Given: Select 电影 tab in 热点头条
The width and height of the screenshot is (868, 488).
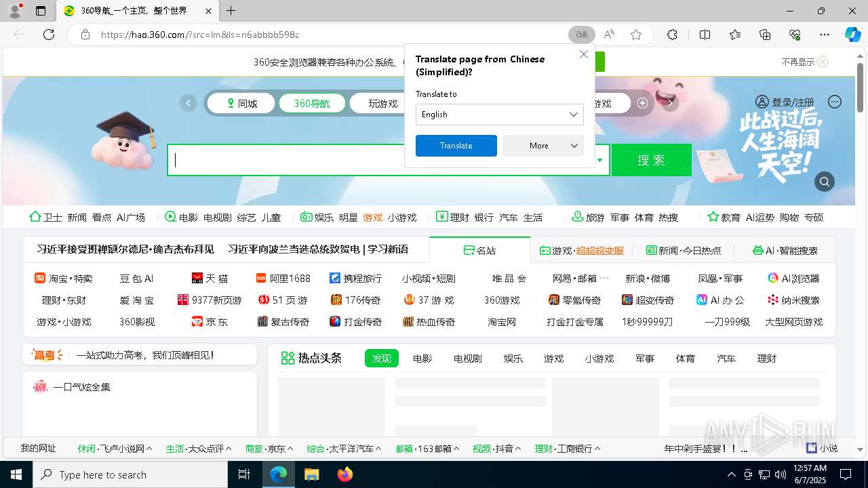Looking at the screenshot, I should [x=422, y=359].
